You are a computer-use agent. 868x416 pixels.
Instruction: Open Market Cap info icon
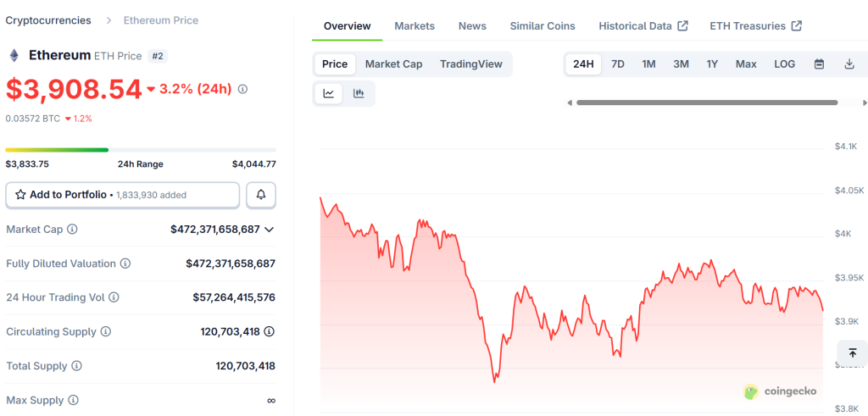coord(72,229)
